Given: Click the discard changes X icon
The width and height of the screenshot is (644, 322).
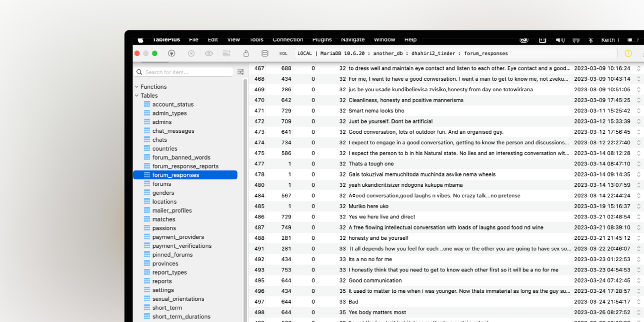Looking at the screenshot, I should (x=191, y=54).
